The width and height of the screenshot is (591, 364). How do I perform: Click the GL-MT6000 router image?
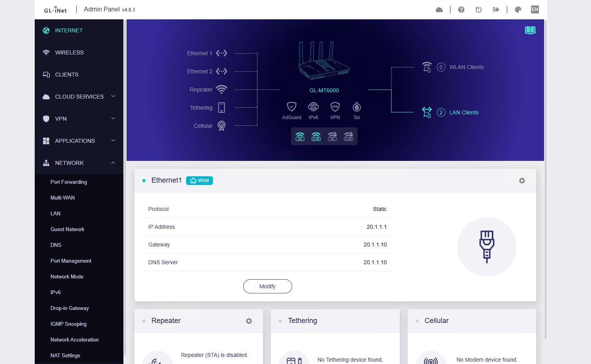coord(324,60)
